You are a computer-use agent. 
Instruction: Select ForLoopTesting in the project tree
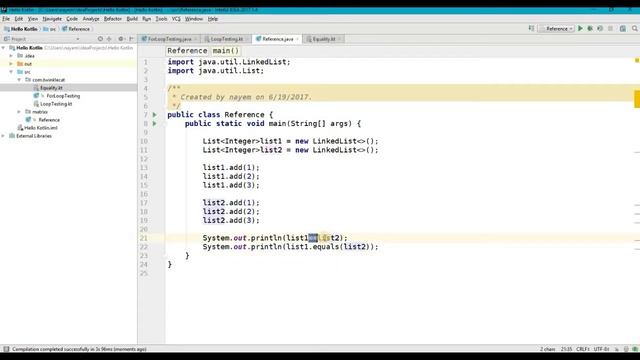tap(63, 96)
